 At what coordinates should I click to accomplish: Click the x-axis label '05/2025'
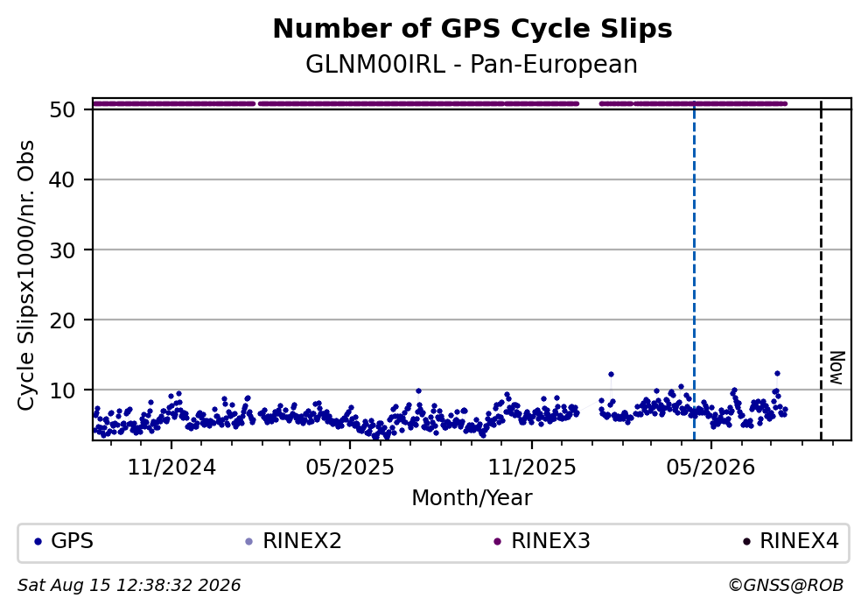pos(350,468)
